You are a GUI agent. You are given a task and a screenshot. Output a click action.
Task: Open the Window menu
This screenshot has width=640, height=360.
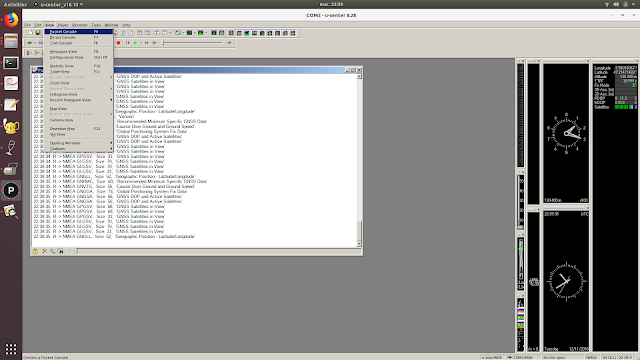[111, 25]
